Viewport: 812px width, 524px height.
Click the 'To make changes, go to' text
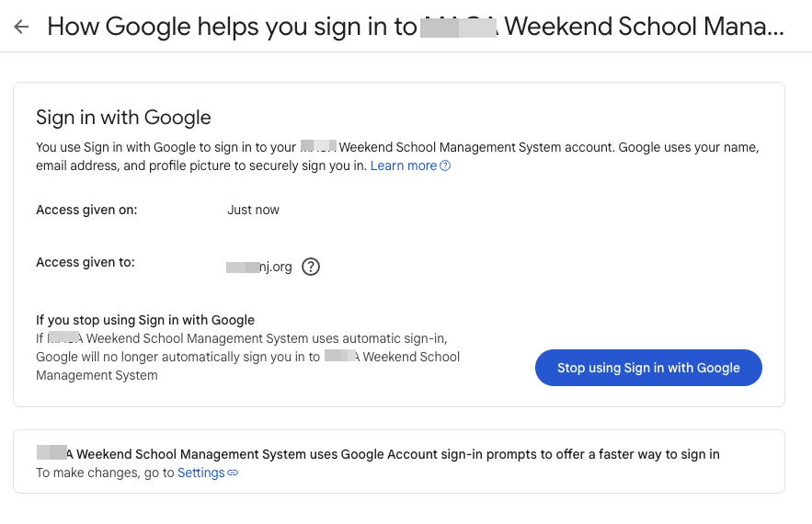click(105, 473)
